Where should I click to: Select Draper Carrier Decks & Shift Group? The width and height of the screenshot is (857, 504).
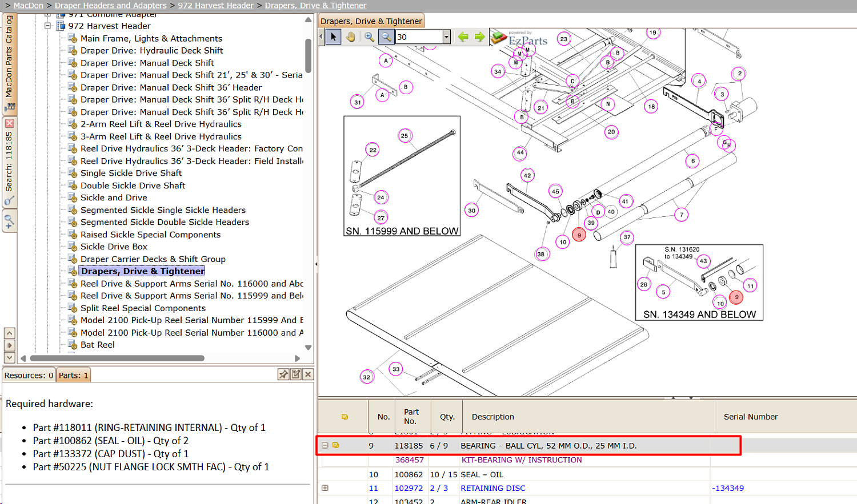coord(153,259)
